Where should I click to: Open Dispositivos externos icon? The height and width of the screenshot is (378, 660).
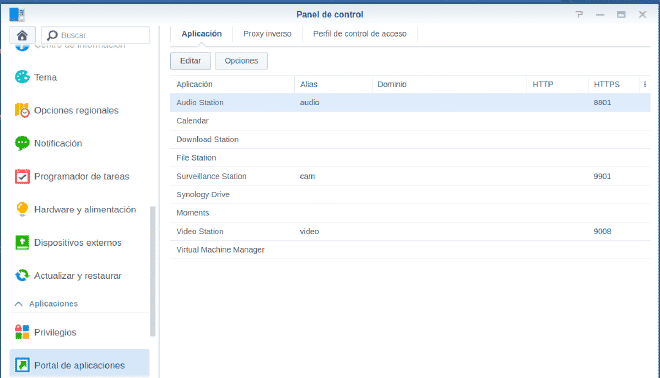tap(22, 242)
